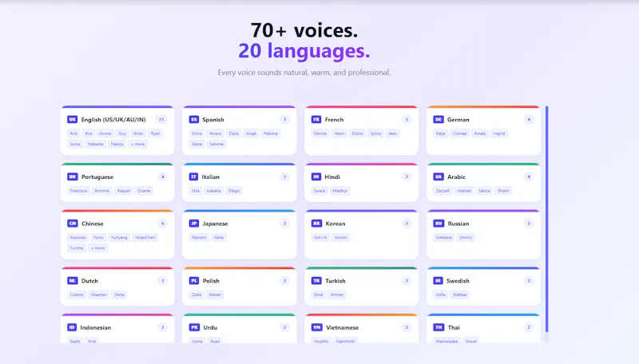Choose the Svetlana Russian voice chip
The width and height of the screenshot is (639, 364).
(444, 237)
